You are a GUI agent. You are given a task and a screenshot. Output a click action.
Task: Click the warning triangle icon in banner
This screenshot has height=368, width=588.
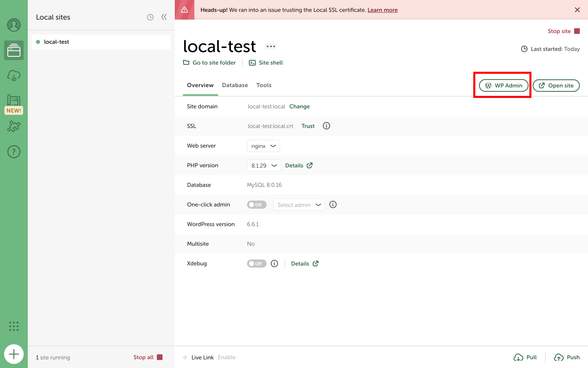[x=184, y=10]
